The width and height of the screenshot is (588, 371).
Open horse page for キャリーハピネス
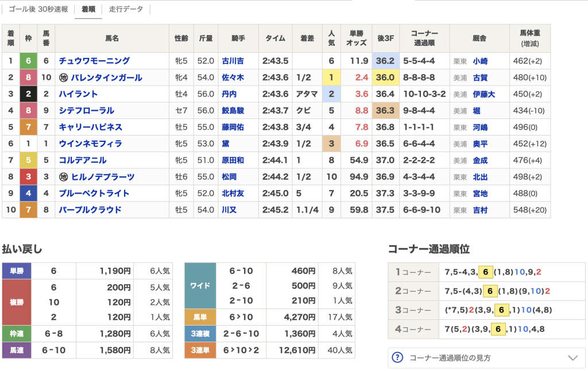click(91, 127)
